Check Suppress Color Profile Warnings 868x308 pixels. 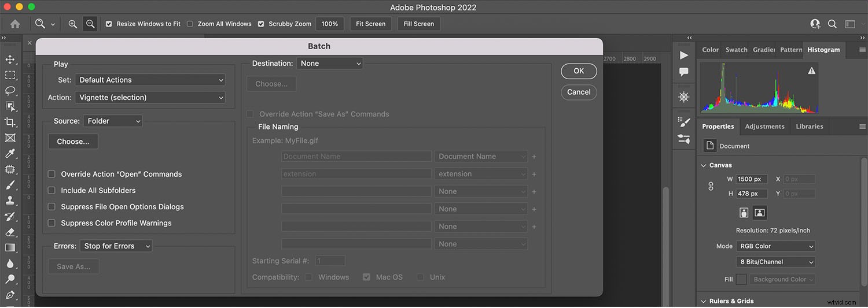click(x=52, y=222)
